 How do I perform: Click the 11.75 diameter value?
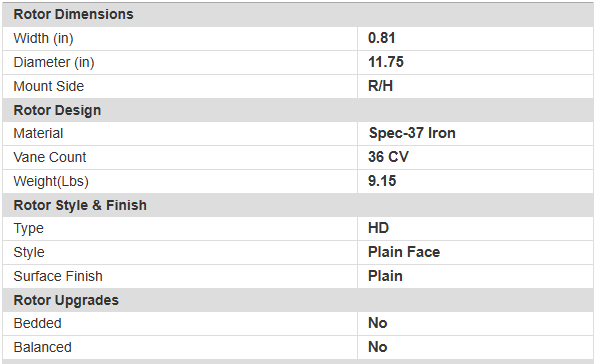click(x=386, y=62)
